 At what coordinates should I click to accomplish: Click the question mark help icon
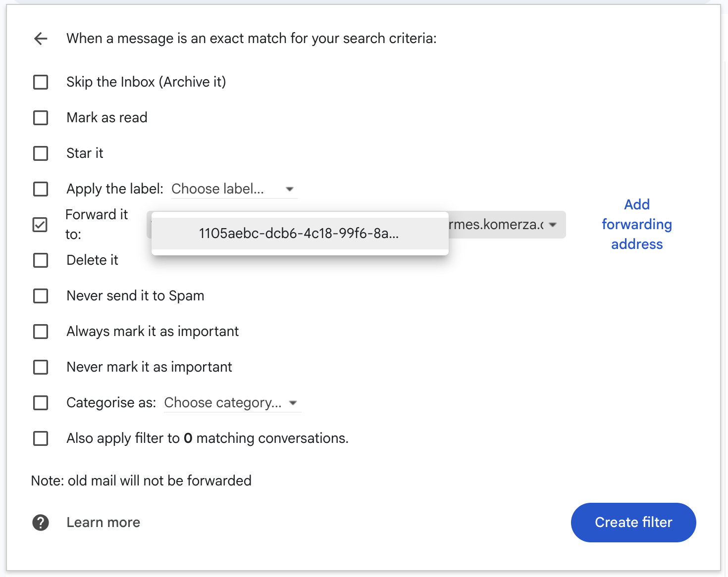click(x=41, y=523)
